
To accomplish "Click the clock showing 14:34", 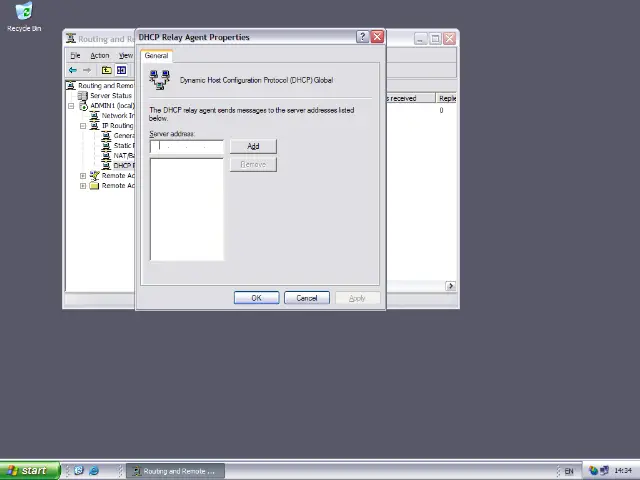I will 623,471.
